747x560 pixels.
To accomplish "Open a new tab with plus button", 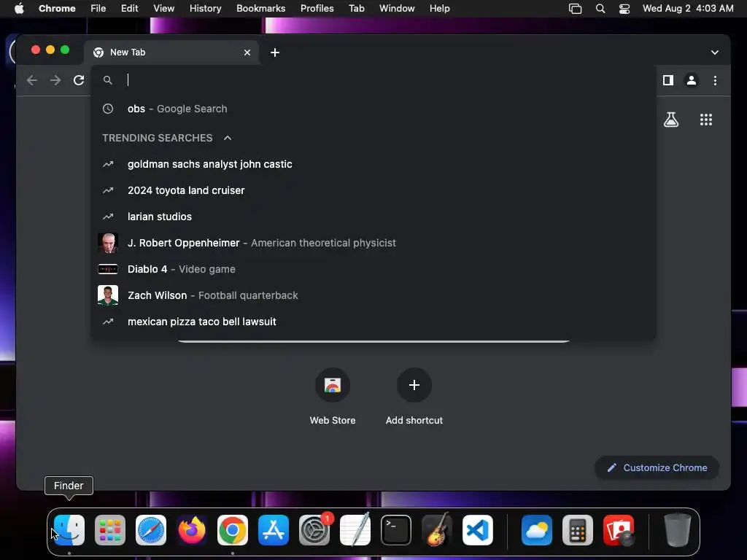I will [x=275, y=52].
